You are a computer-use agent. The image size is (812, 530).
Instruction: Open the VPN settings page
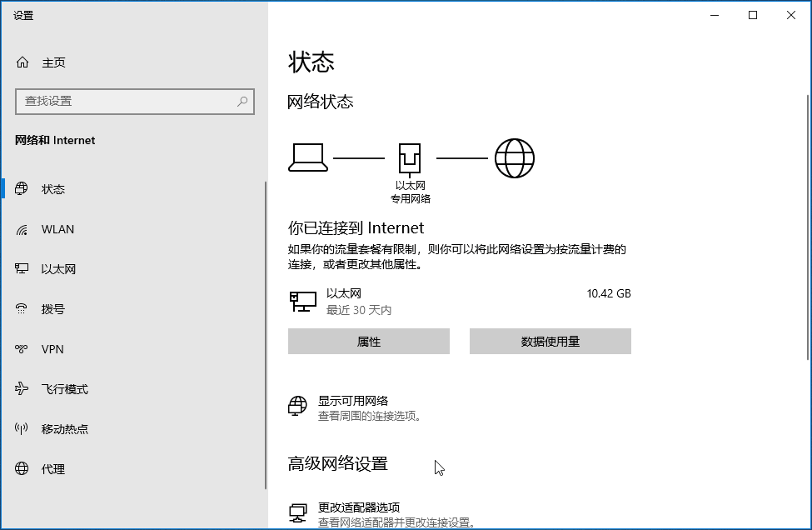[52, 349]
